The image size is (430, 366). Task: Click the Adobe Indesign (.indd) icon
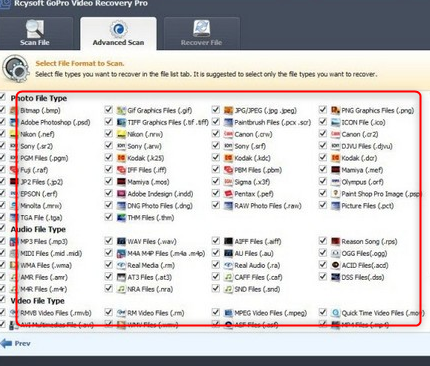tap(121, 194)
